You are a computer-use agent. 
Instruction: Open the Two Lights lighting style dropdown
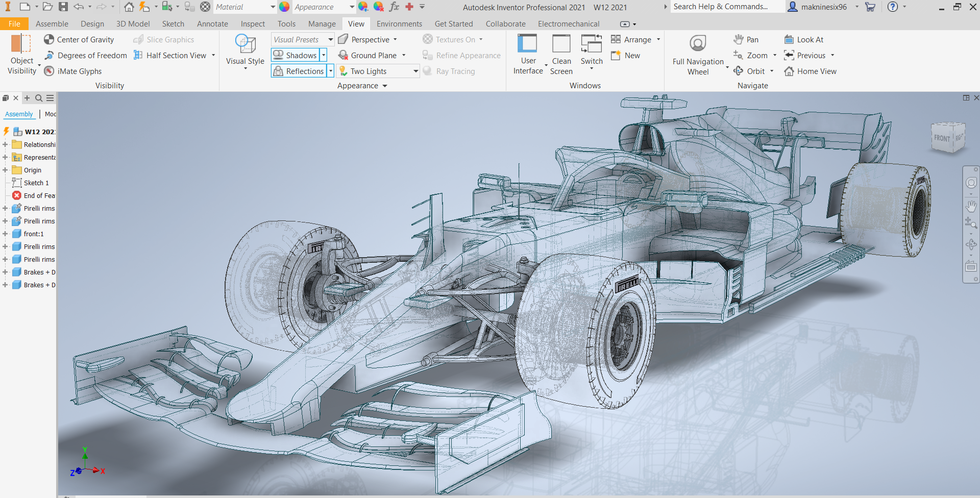(x=415, y=71)
